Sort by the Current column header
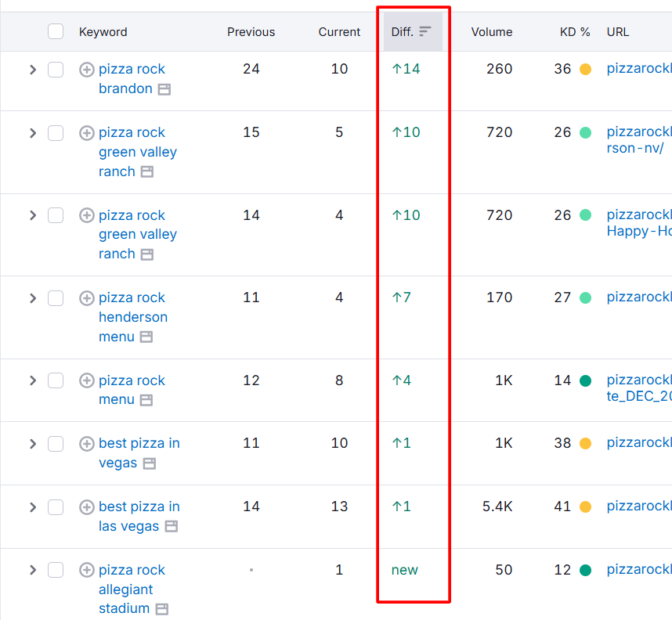The height and width of the screenshot is (620, 672). coord(339,32)
